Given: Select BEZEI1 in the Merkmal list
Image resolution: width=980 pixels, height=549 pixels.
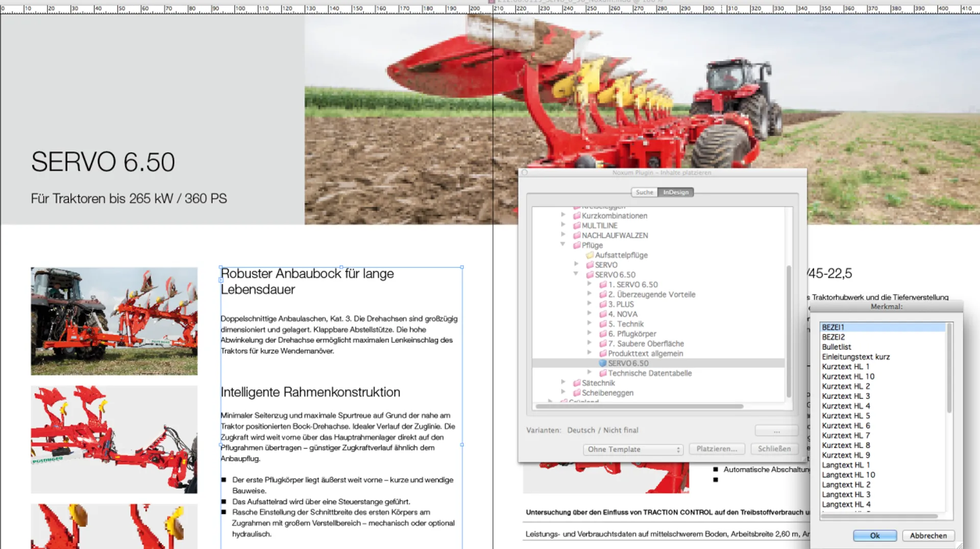Looking at the screenshot, I should coord(883,327).
